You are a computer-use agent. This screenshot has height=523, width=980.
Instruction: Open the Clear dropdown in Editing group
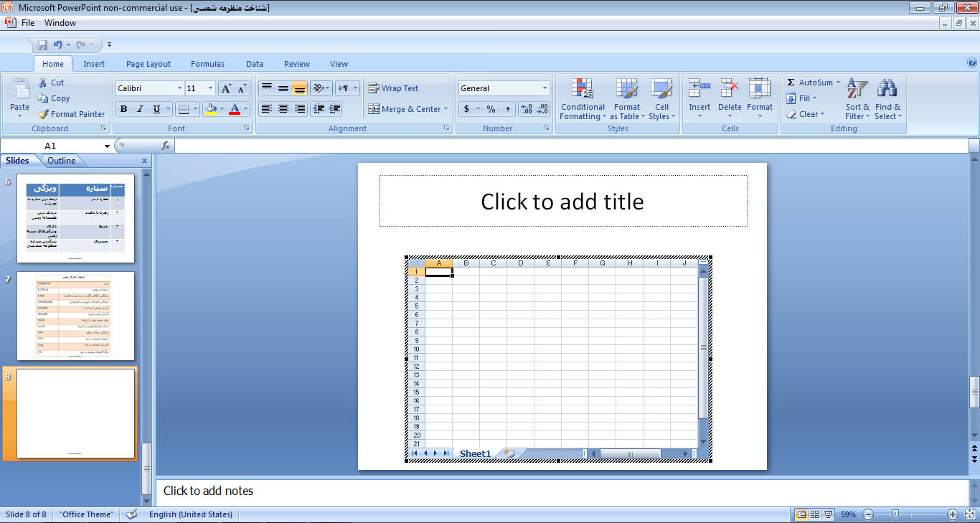[x=806, y=114]
